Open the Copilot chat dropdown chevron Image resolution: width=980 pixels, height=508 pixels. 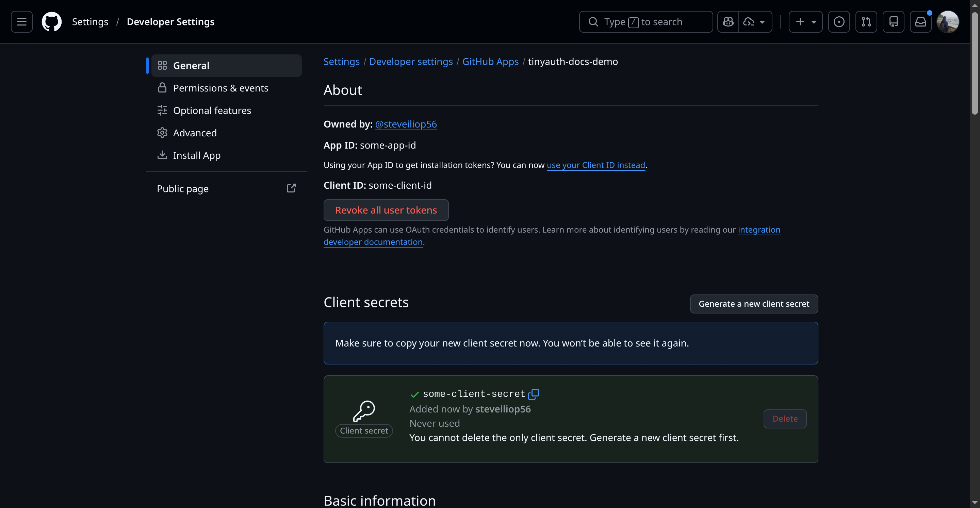pyautogui.click(x=763, y=22)
